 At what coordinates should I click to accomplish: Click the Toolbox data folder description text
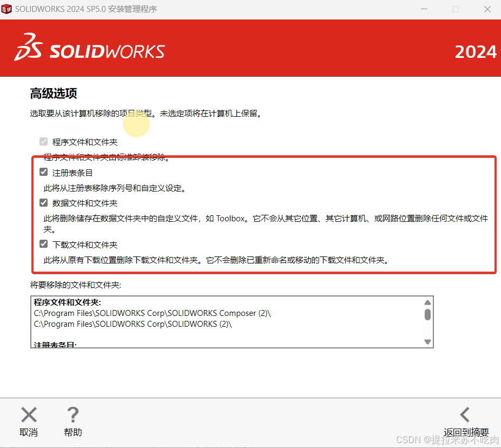266,223
